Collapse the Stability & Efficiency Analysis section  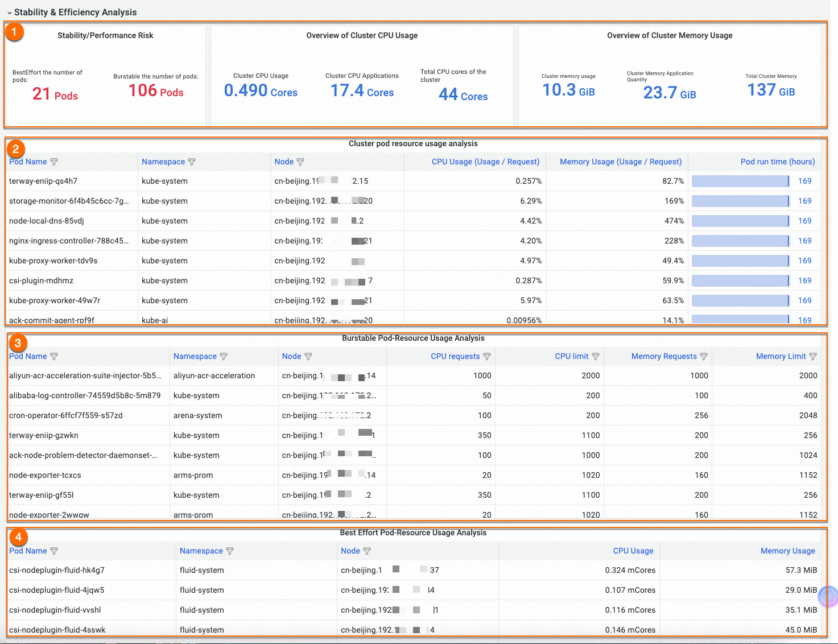(10, 13)
